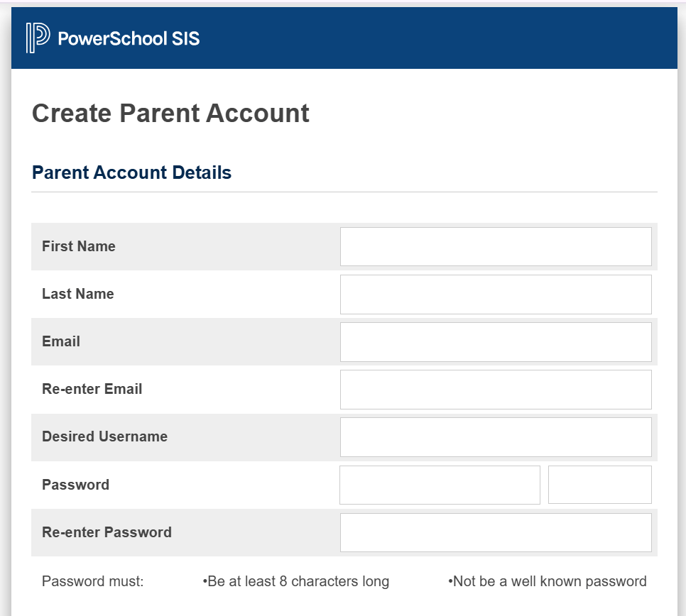Click the Create Parent Account heading
Screen dimensions: 686x616
pos(170,114)
